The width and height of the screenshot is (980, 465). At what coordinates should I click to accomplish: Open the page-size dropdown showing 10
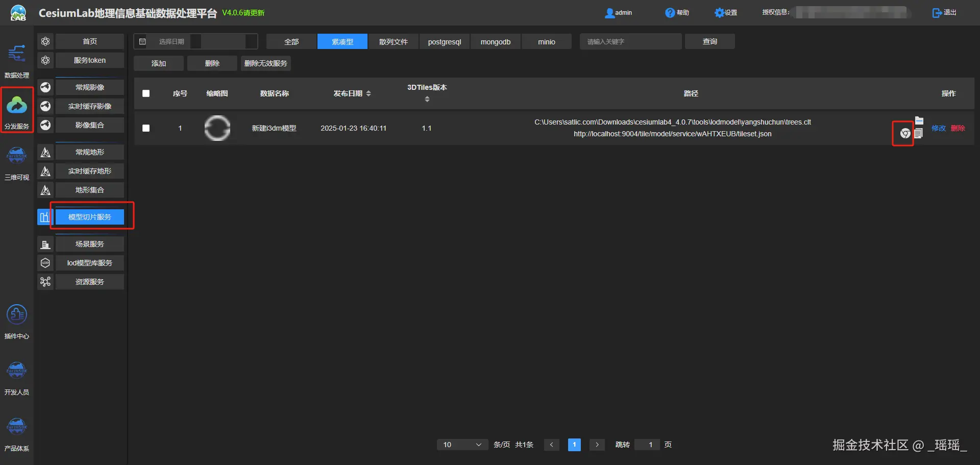coord(461,445)
